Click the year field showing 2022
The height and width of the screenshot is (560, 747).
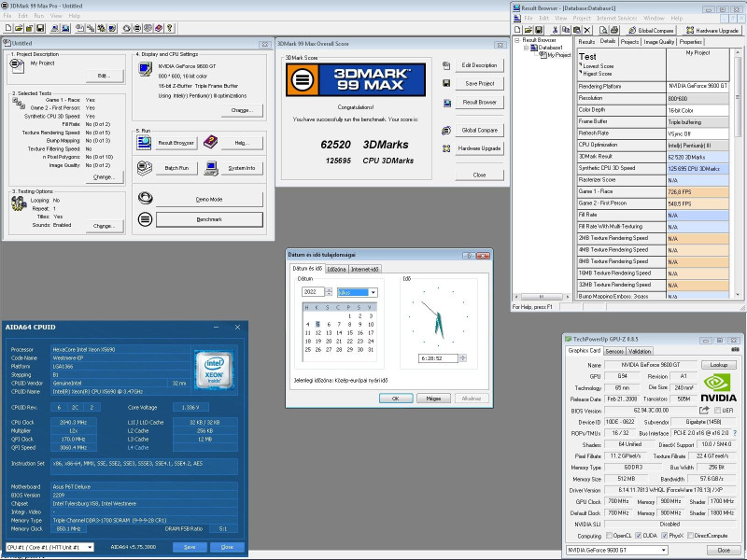pyautogui.click(x=313, y=291)
